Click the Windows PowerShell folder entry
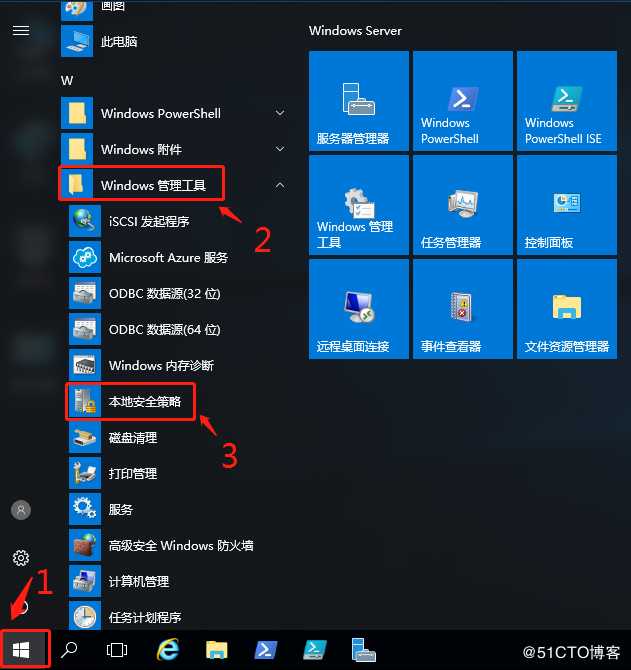The height and width of the screenshot is (670, 631). click(176, 113)
